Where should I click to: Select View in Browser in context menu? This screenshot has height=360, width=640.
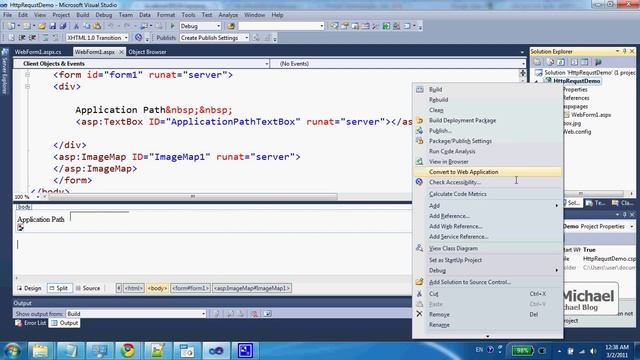pos(487,162)
